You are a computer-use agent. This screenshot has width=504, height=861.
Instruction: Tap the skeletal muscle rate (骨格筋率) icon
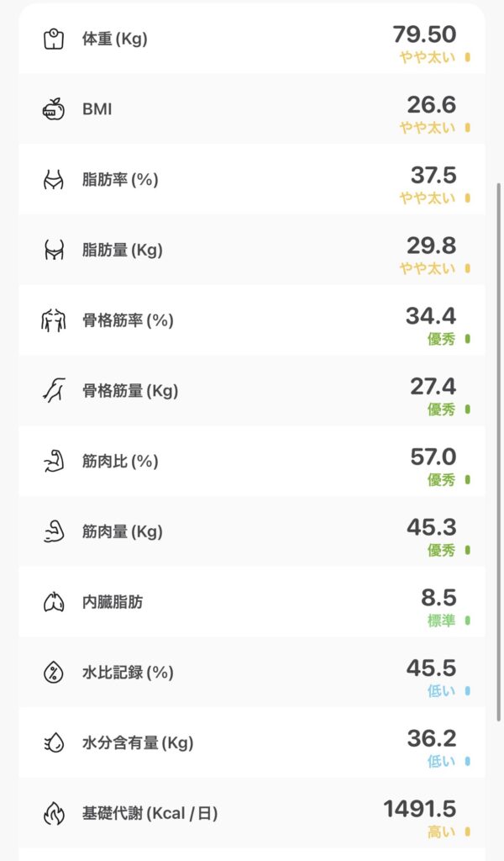pyautogui.click(x=54, y=320)
